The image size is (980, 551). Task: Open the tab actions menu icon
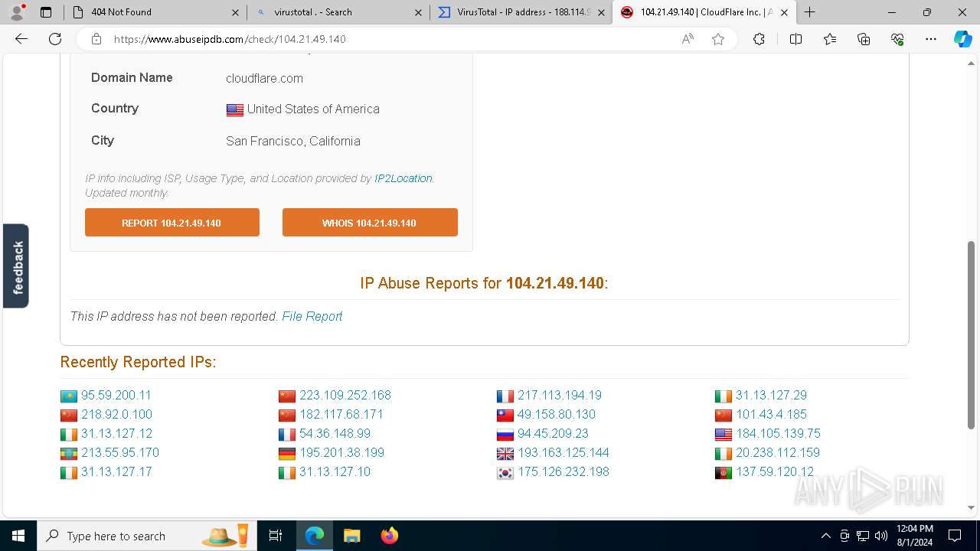(x=46, y=12)
